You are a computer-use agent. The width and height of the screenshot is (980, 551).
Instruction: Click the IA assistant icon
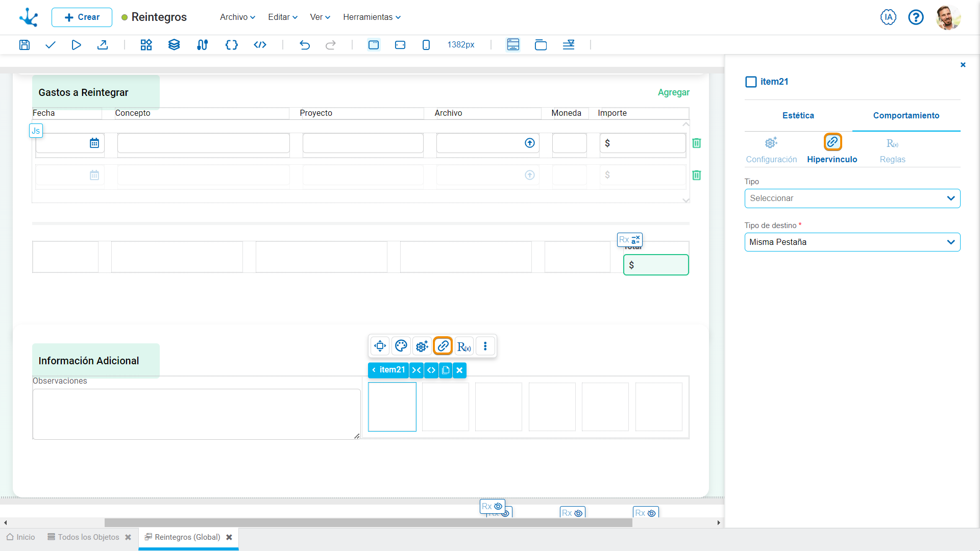(x=888, y=17)
